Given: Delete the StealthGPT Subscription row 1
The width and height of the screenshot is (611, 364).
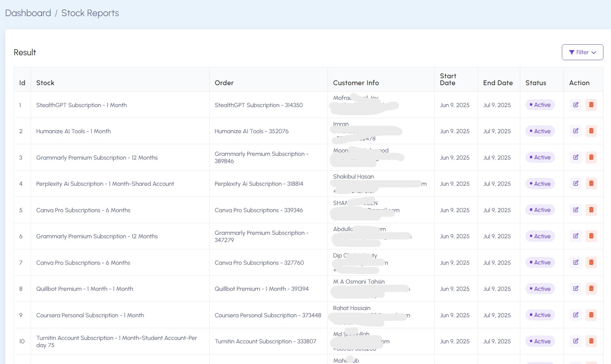Looking at the screenshot, I should tap(591, 105).
